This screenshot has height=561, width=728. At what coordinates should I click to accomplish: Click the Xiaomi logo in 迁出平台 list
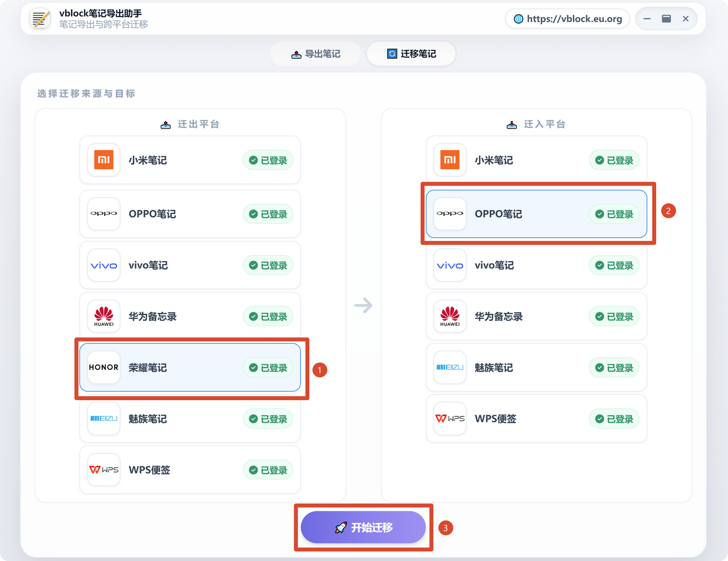click(x=104, y=160)
